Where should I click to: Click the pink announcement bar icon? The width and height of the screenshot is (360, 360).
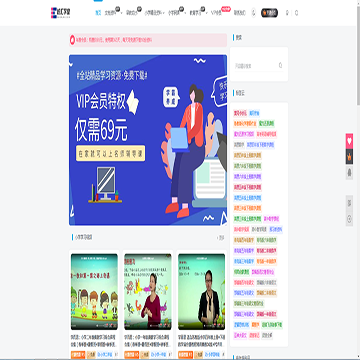click(73, 40)
